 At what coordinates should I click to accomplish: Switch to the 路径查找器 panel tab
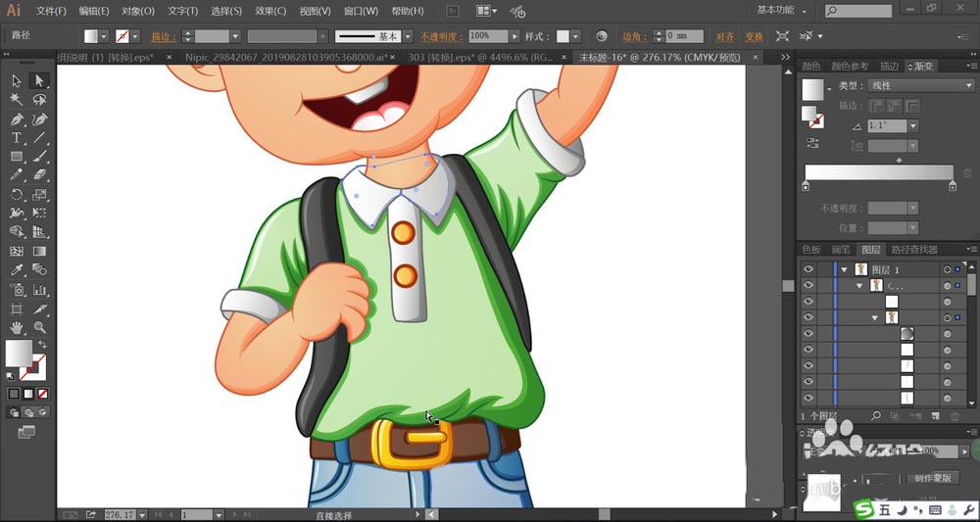coord(914,250)
